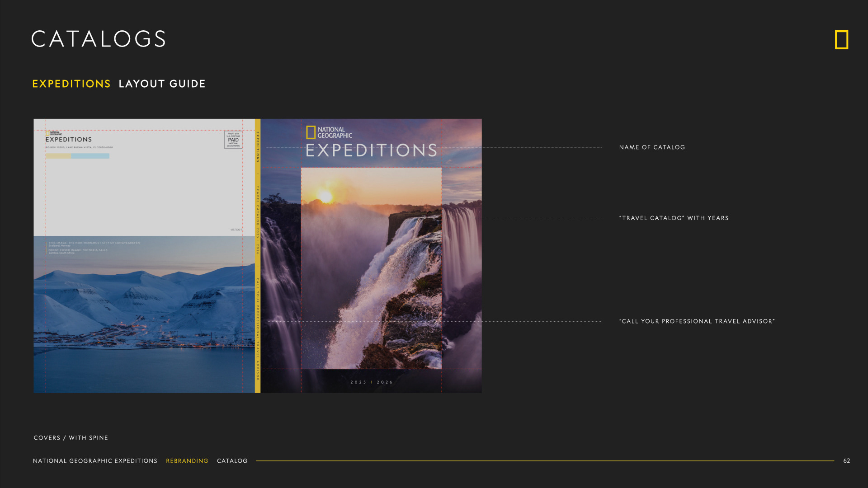Click the COVERS / WITH SPINE caption
The image size is (868, 488).
click(71, 438)
